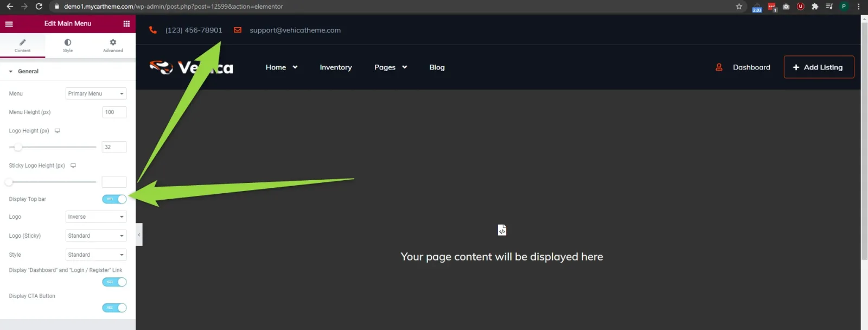Open the browser media control icon
Screen dimensions: 868x330
(829, 7)
